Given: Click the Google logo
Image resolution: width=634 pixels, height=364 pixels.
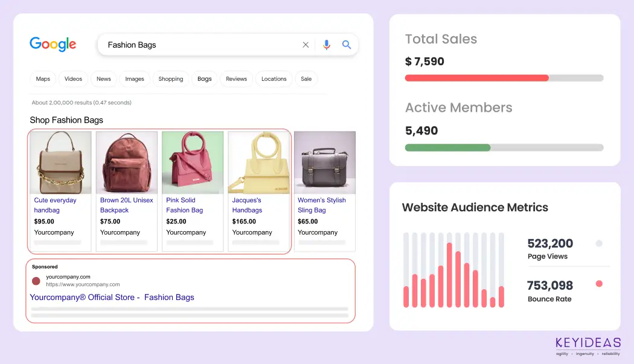Looking at the screenshot, I should [53, 44].
